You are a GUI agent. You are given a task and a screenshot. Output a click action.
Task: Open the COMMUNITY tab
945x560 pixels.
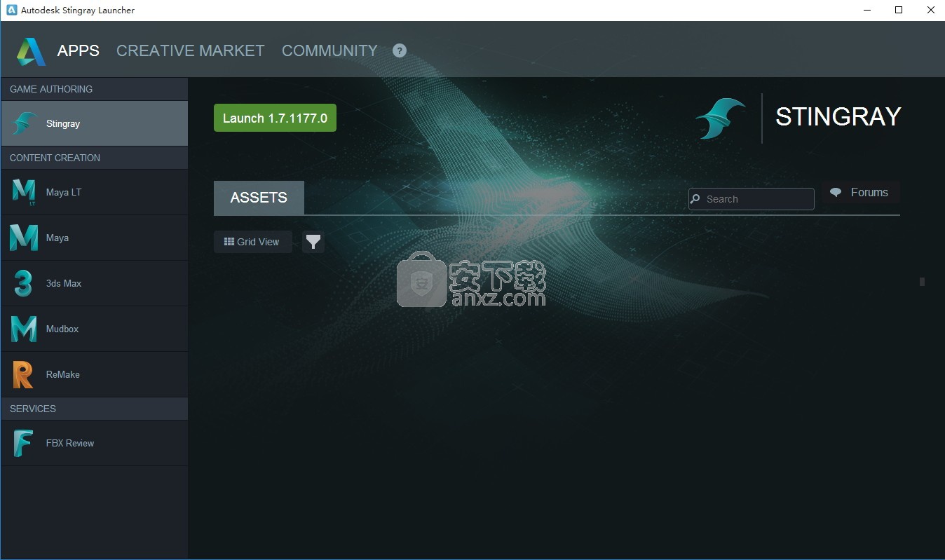pos(329,50)
